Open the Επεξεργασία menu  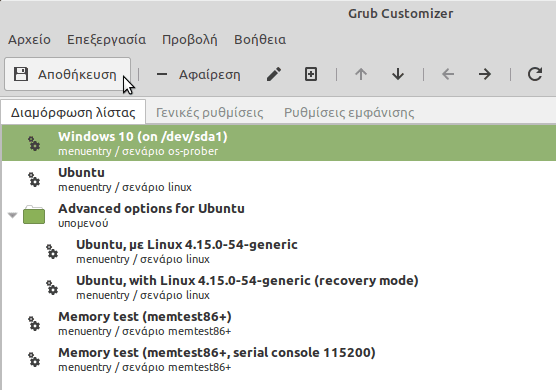tap(106, 40)
